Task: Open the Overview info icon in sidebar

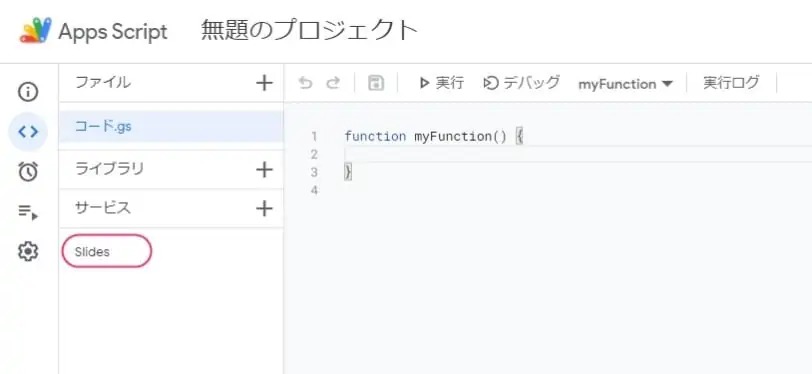Action: point(28,92)
